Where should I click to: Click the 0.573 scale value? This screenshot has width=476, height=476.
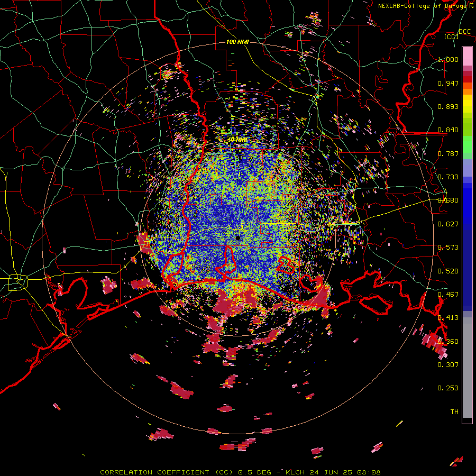(448, 248)
